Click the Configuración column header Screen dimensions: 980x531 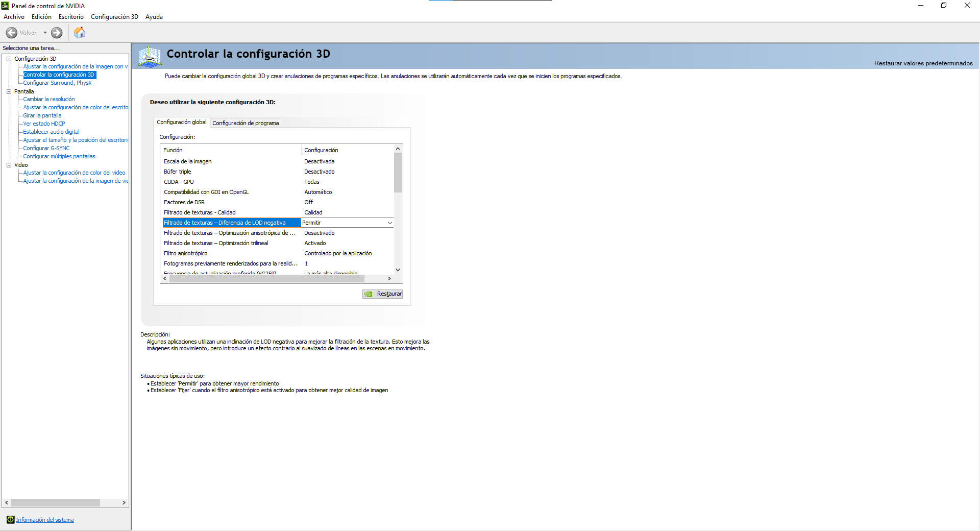pyautogui.click(x=348, y=150)
